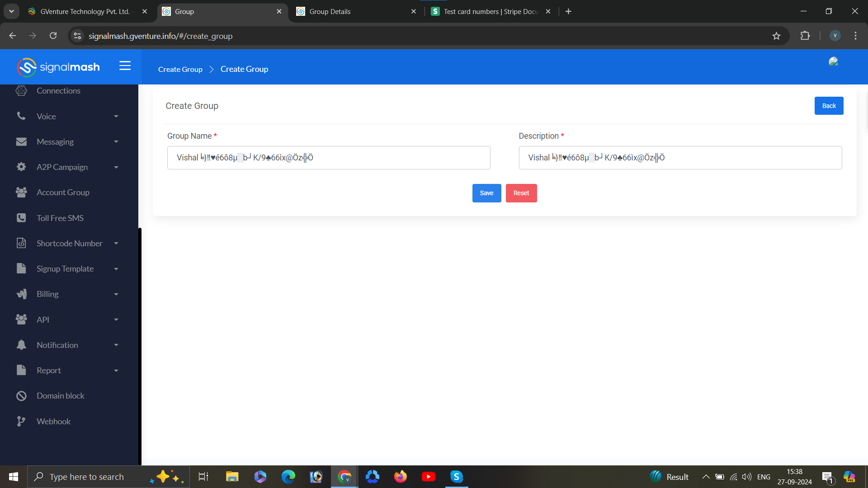Screen dimensions: 868x488
Task: Bookmark this page with the star icon
Action: coord(776,36)
